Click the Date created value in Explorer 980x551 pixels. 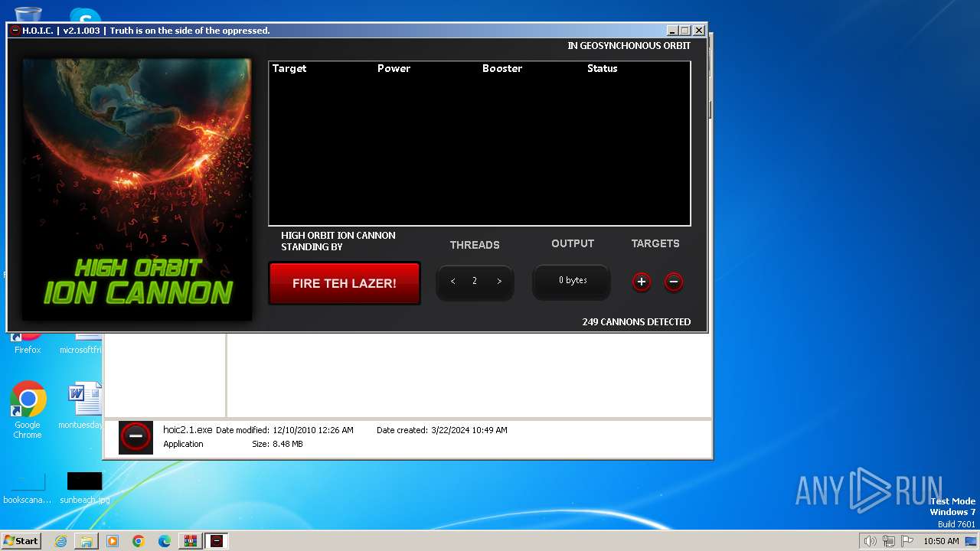pos(469,431)
